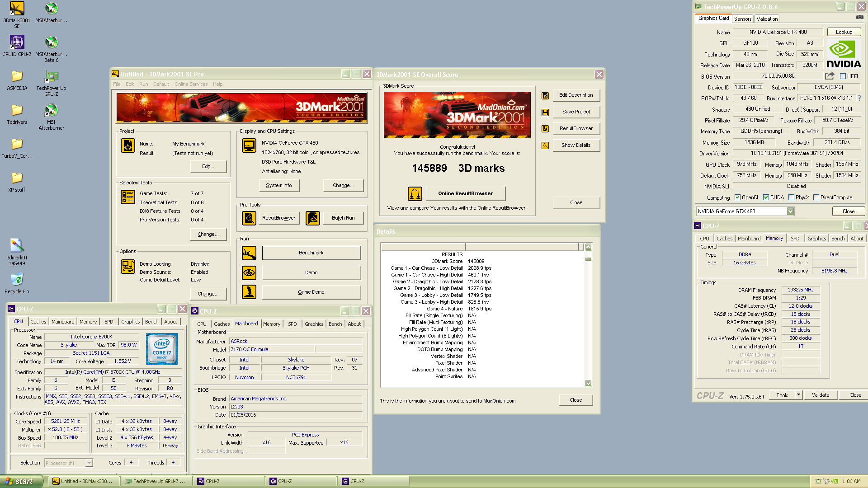Screen dimensions: 868x488
Task: Click Change... under Selected Tests
Action: 208,235
